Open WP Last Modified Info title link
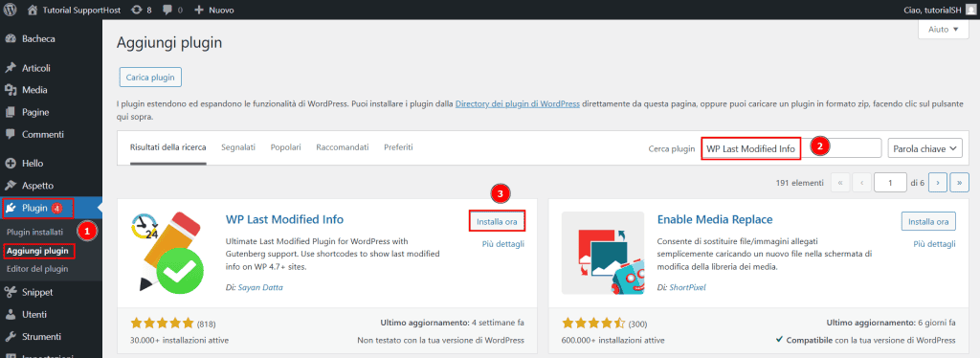 284,219
